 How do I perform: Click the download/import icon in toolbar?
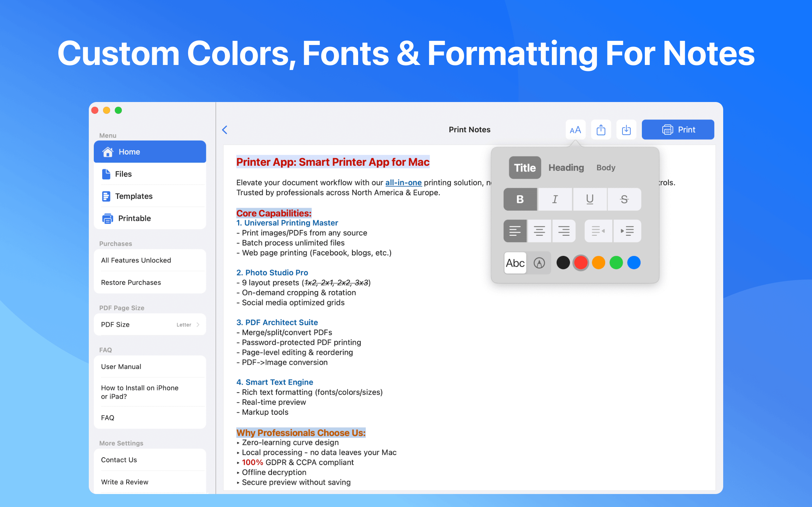point(626,130)
